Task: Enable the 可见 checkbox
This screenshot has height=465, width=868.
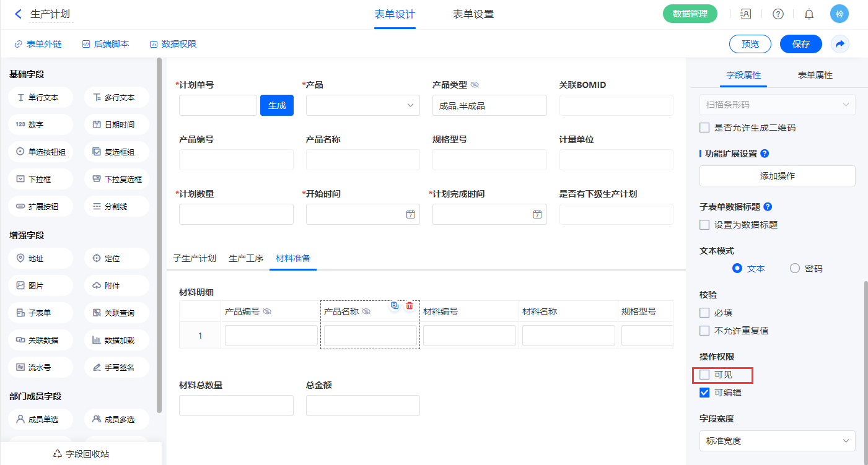Action: tap(704, 375)
